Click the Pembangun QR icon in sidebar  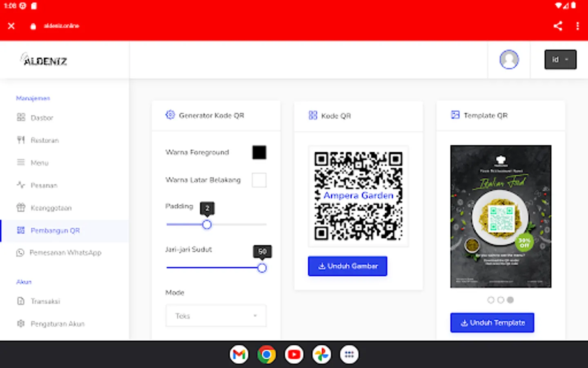[21, 230]
